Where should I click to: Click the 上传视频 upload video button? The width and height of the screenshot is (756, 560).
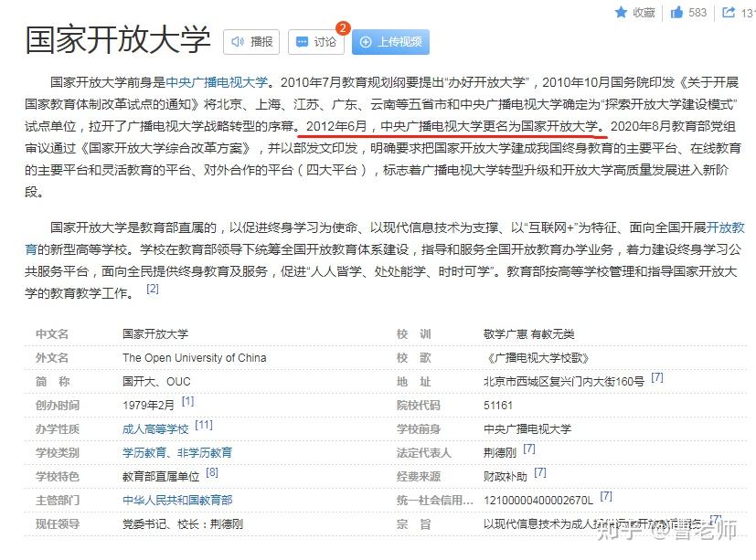(x=390, y=42)
